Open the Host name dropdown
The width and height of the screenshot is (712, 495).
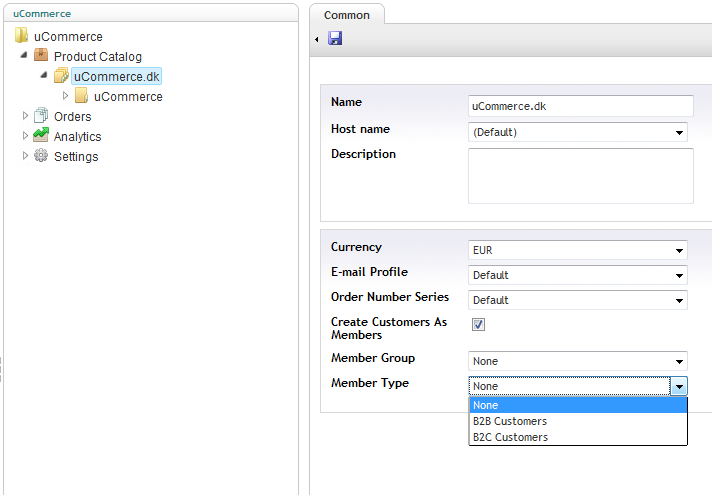tap(578, 132)
